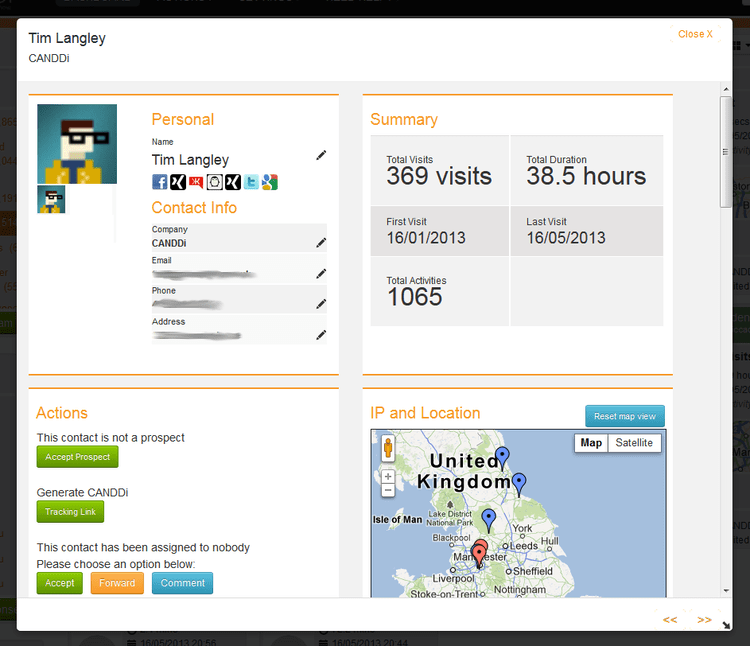Click the red speech-bubble social icon
This screenshot has height=646, width=750.
(x=196, y=182)
